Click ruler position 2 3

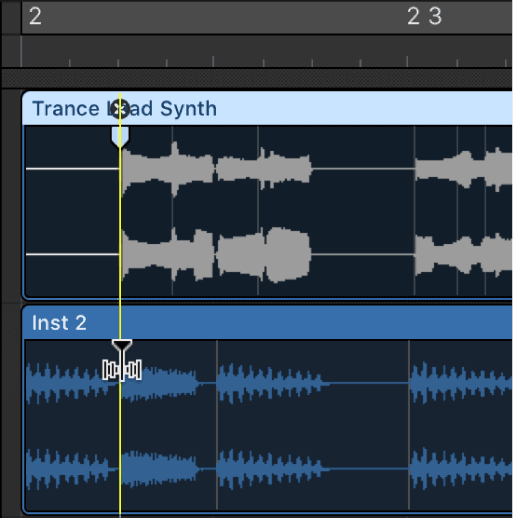coord(424,16)
